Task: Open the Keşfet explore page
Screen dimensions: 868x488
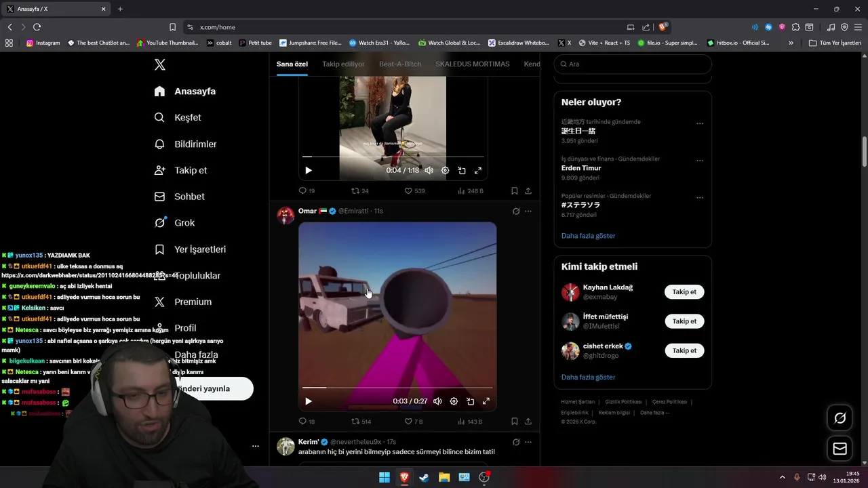Action: coord(178,117)
